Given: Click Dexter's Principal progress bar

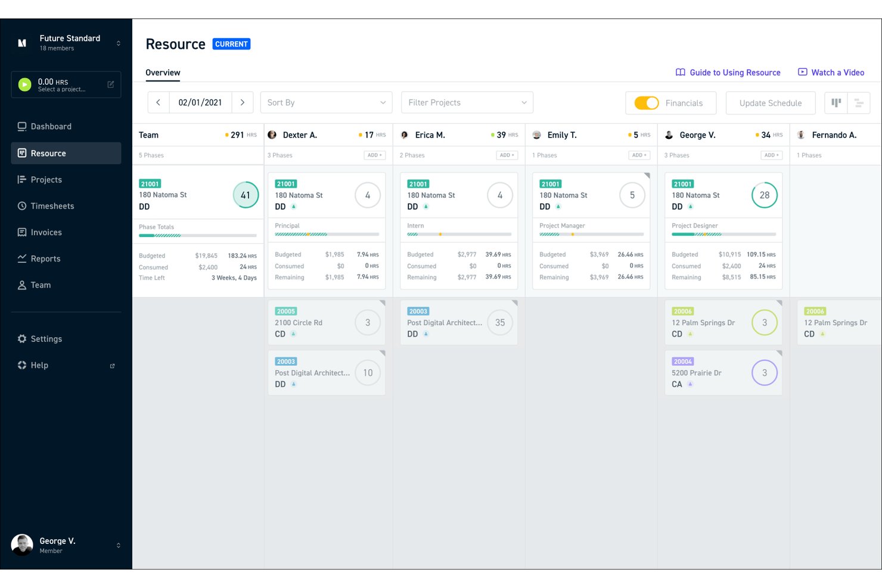Looking at the screenshot, I should pyautogui.click(x=327, y=234).
